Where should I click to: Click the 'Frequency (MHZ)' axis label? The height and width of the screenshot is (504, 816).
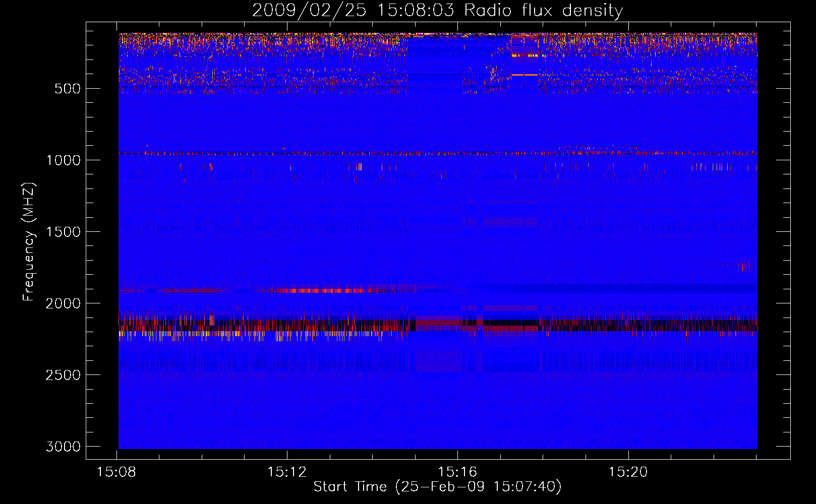(29, 242)
